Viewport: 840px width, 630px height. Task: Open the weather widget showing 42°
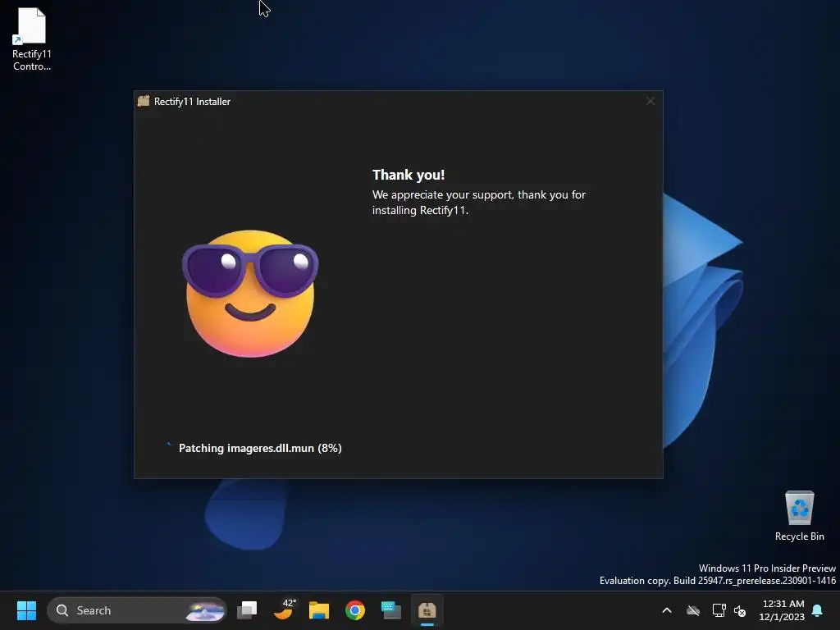(x=284, y=609)
